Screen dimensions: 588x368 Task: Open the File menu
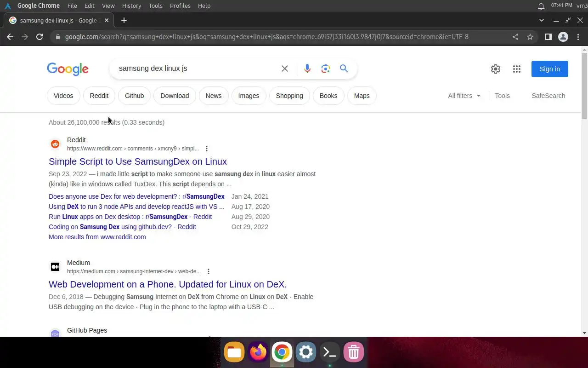pos(72,6)
